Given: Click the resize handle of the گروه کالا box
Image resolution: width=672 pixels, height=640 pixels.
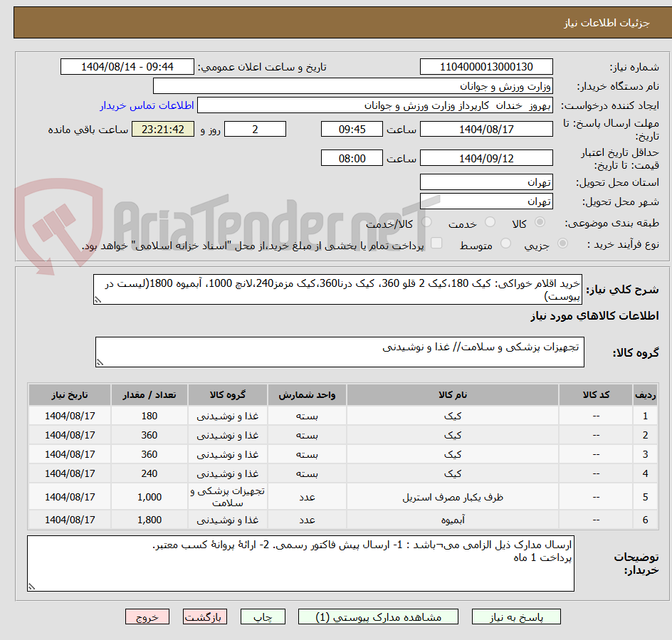Looking at the screenshot, I should tap(101, 362).
